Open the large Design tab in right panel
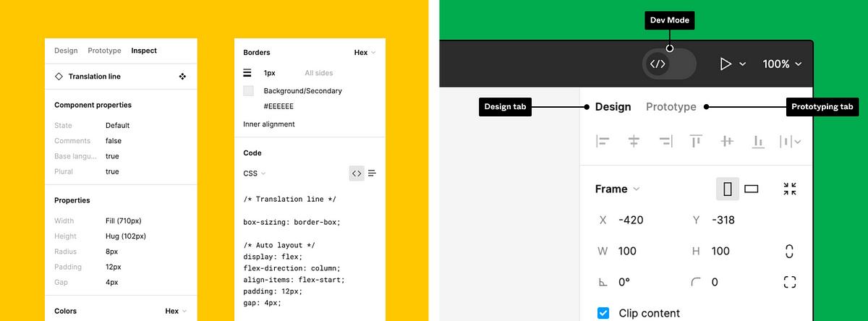Image resolution: width=868 pixels, height=321 pixels. [613, 107]
